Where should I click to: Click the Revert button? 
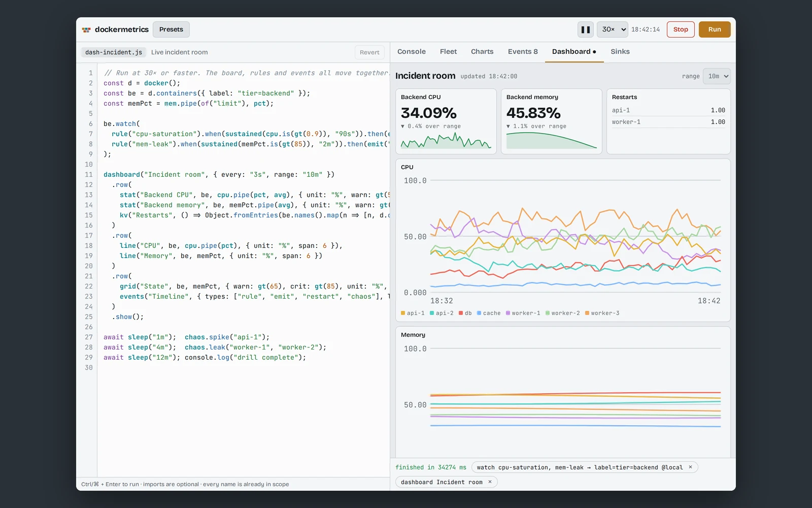pos(369,52)
